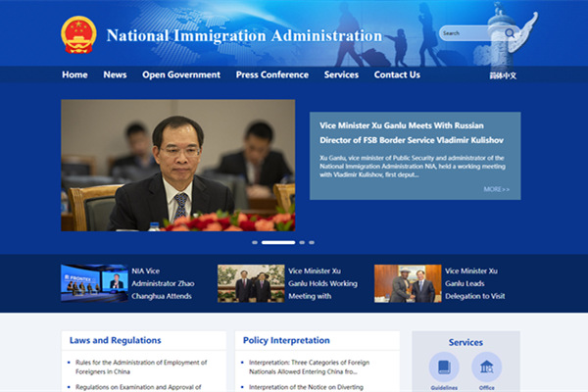588x392 pixels.
Task: Open the News menu
Action: point(115,74)
